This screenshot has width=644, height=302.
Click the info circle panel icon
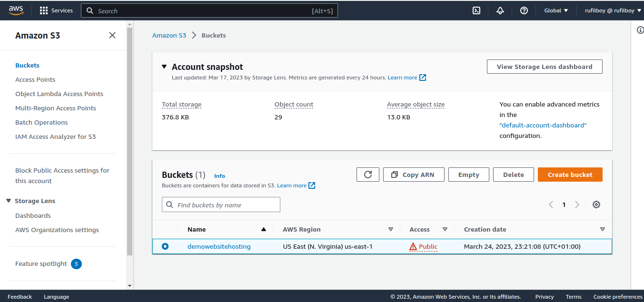[640, 30]
